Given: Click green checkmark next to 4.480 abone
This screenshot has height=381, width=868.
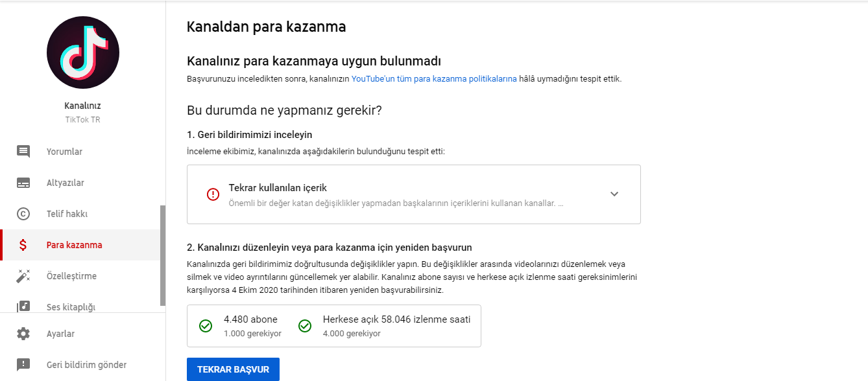Looking at the screenshot, I should point(206,326).
